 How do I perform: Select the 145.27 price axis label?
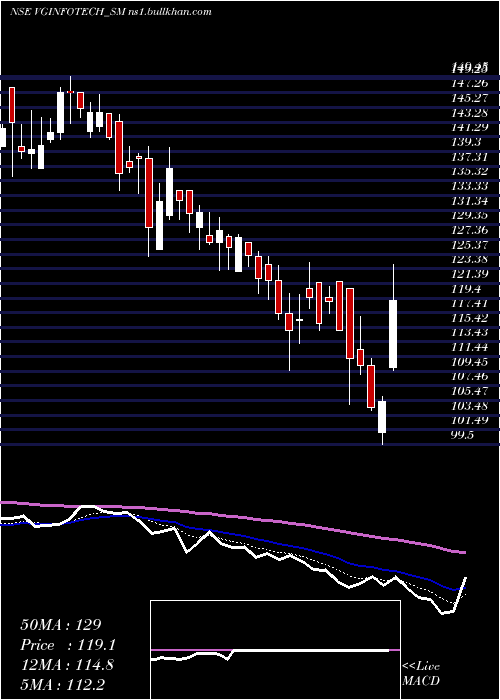pos(469,98)
